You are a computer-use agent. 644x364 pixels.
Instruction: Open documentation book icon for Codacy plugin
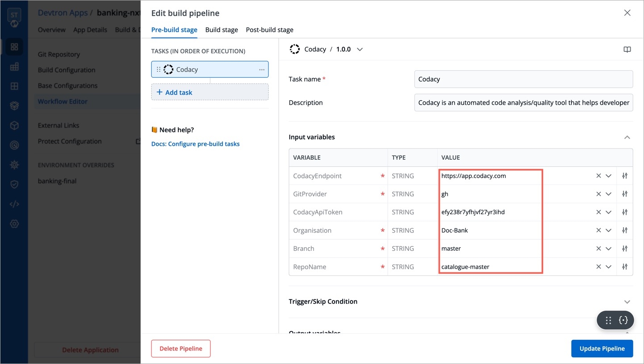pos(627,50)
